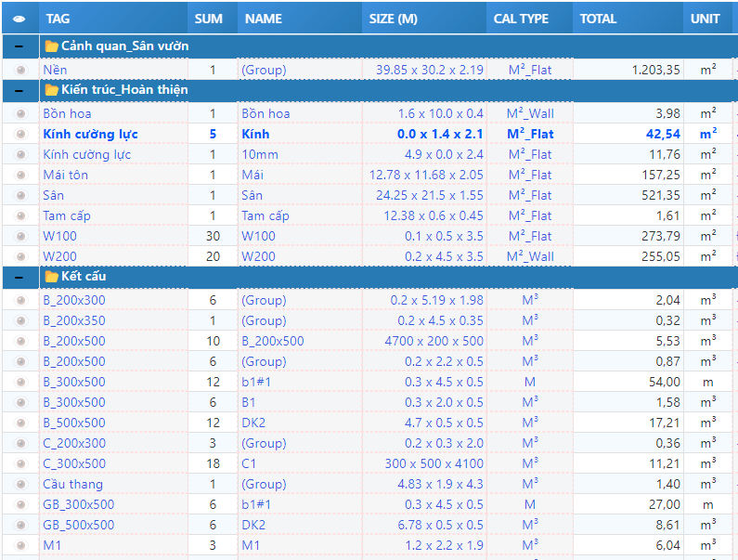Collapse the Cảnh quan_Sân vườn group

pos(19,46)
